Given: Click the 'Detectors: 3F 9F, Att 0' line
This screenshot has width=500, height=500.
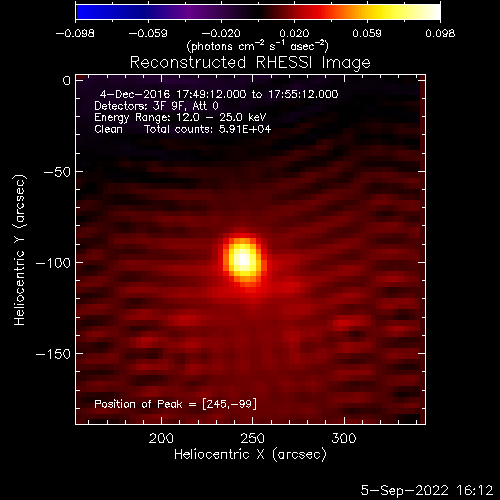Looking at the screenshot, I should pyautogui.click(x=156, y=106).
